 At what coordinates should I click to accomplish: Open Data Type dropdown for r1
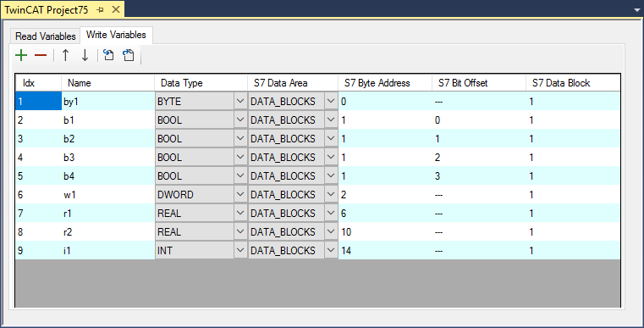(x=240, y=214)
